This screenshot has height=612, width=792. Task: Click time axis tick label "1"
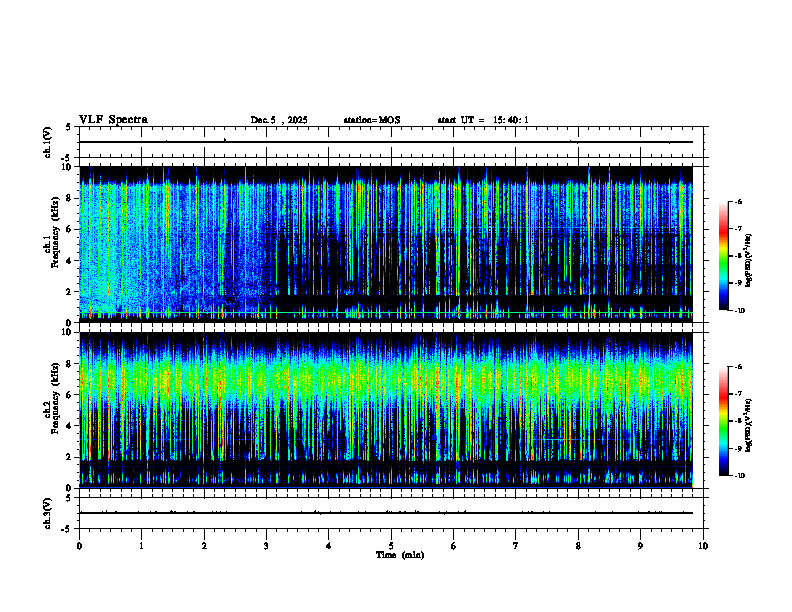coord(141,546)
